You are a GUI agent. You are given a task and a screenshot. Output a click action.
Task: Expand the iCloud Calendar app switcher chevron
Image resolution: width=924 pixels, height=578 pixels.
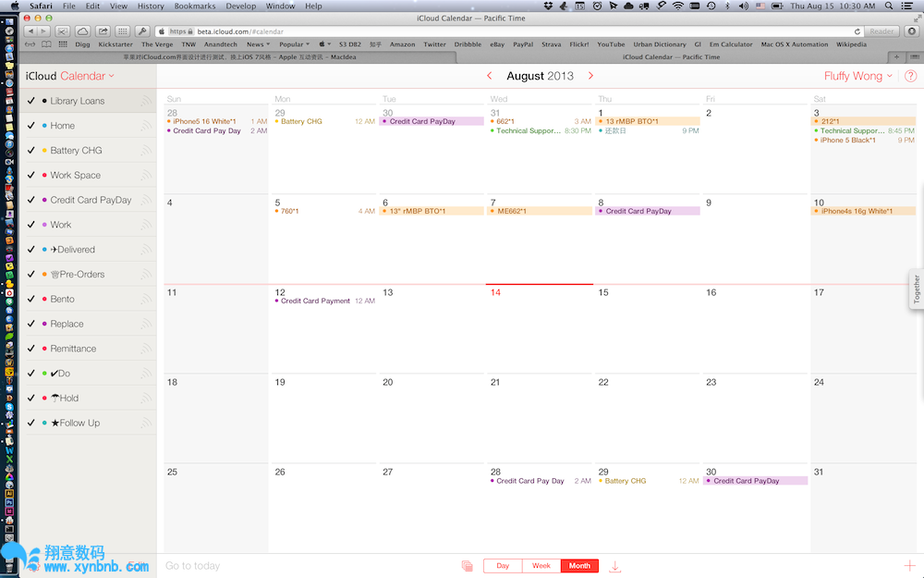tap(112, 76)
